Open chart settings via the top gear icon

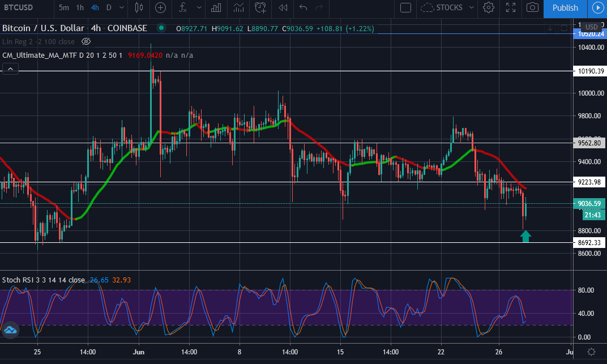488,8
